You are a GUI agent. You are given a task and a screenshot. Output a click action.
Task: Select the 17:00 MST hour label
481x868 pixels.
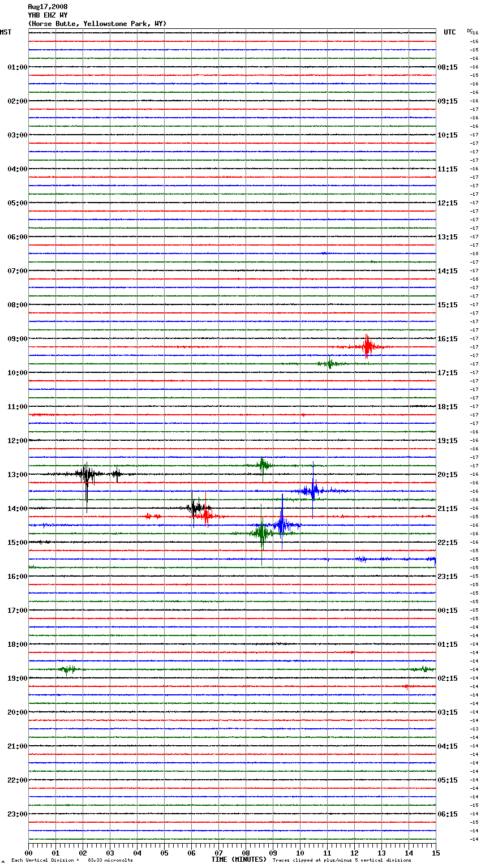pyautogui.click(x=17, y=611)
